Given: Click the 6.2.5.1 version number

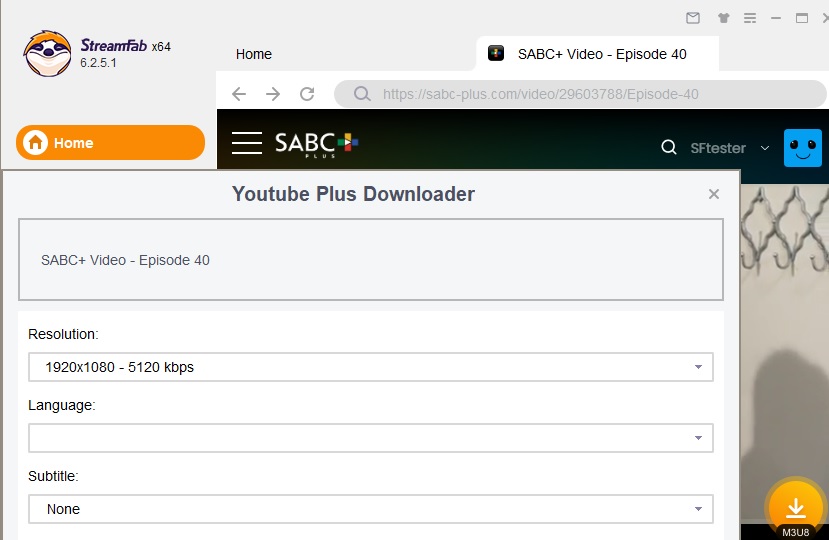Looking at the screenshot, I should [x=98, y=63].
